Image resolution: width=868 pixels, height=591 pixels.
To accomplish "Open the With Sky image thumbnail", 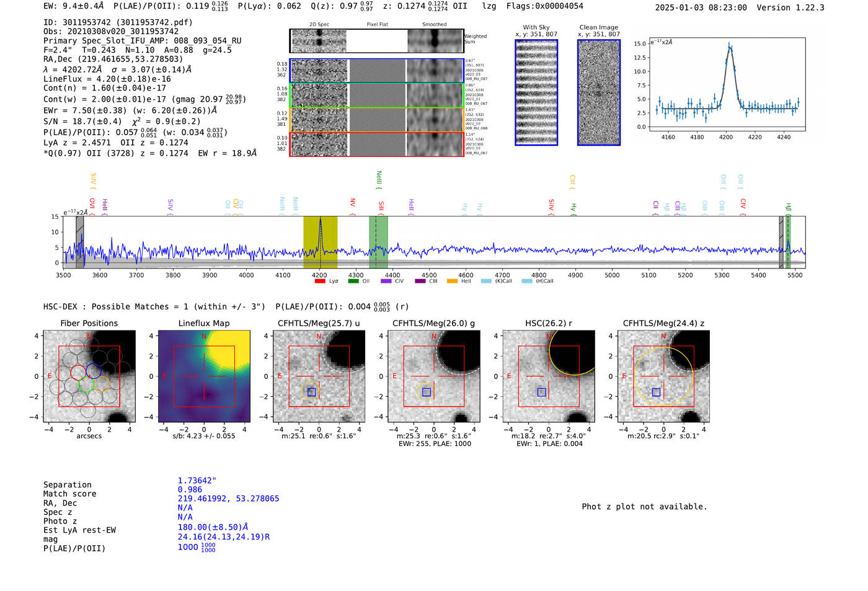I will pyautogui.click(x=536, y=92).
